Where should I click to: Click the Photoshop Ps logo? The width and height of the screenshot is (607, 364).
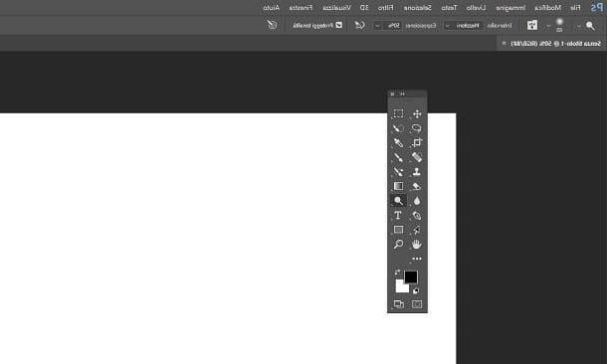tap(596, 8)
